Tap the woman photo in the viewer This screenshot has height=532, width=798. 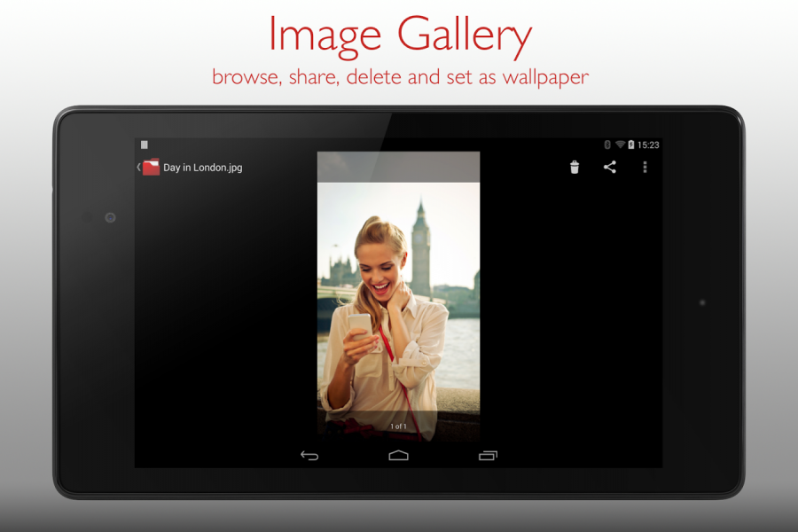click(398, 297)
